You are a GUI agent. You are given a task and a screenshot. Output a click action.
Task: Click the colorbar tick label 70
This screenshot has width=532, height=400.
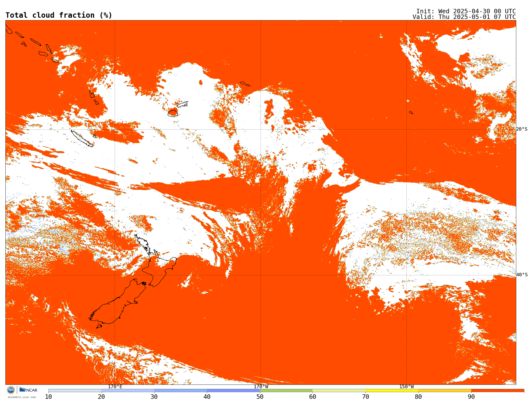coord(366,397)
